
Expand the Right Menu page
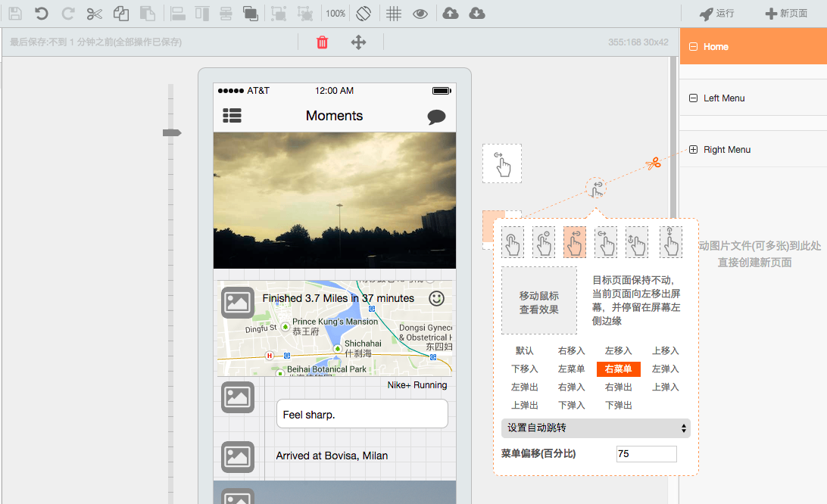coord(693,150)
